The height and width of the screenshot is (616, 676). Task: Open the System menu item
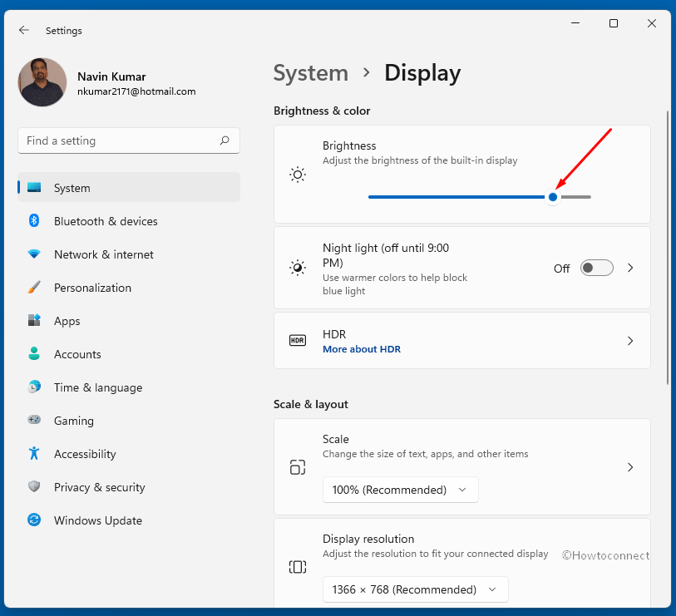click(129, 188)
